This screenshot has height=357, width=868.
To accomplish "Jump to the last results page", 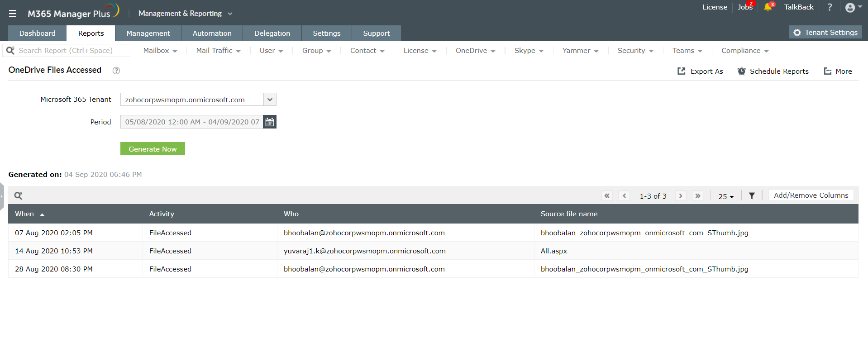I will point(698,196).
